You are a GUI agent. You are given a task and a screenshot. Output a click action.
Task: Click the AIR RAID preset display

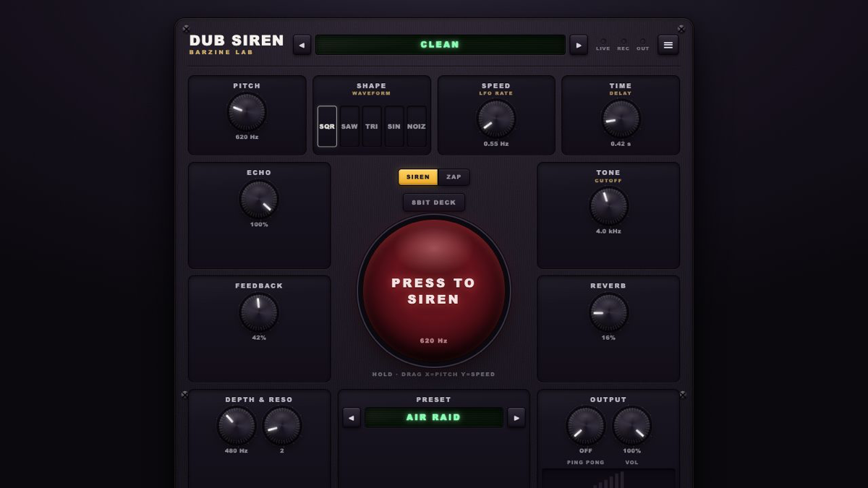433,417
